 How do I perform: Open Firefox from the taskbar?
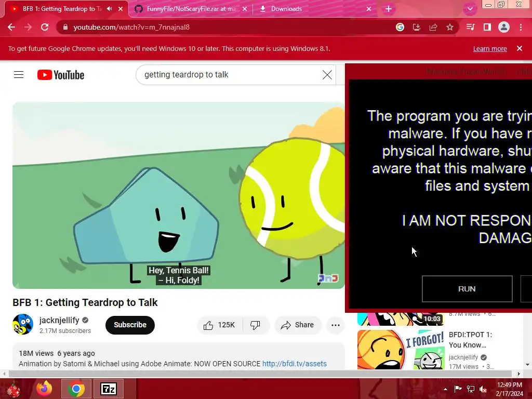click(x=45, y=389)
